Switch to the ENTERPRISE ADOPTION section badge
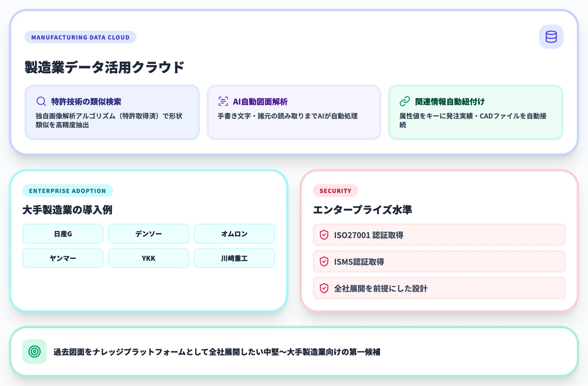 point(67,190)
